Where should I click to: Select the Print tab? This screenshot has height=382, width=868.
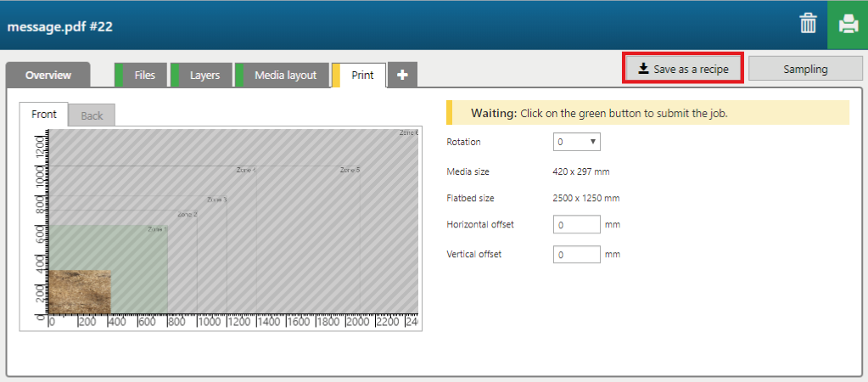click(x=362, y=75)
